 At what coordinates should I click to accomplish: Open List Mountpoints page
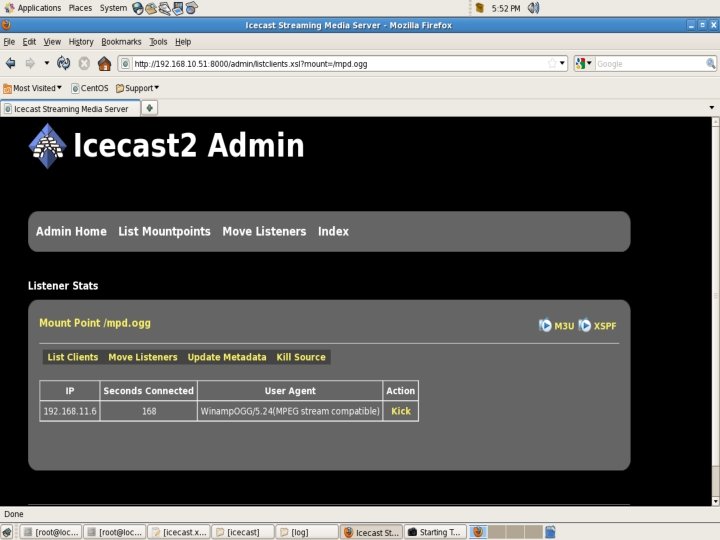[164, 231]
